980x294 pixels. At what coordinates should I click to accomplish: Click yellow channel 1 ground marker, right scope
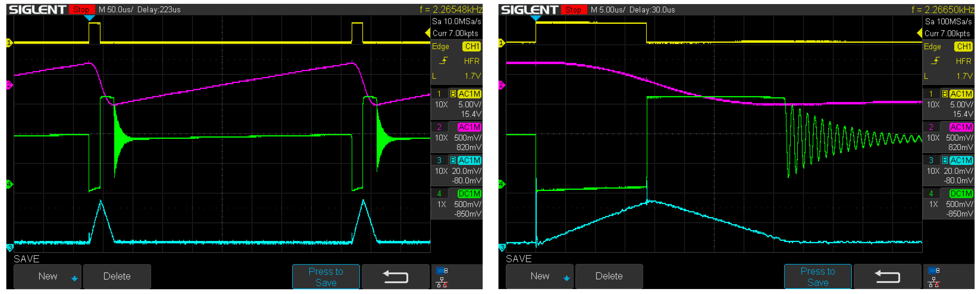(x=501, y=43)
